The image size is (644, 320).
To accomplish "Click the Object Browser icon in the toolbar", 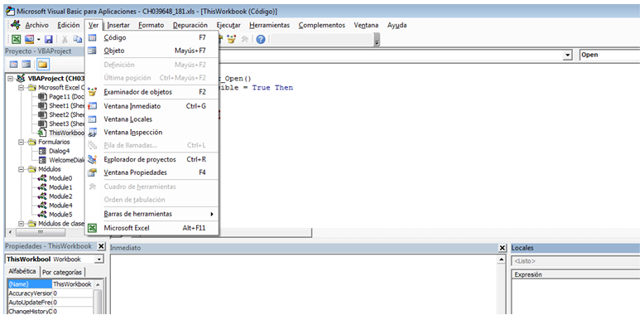I will 232,39.
